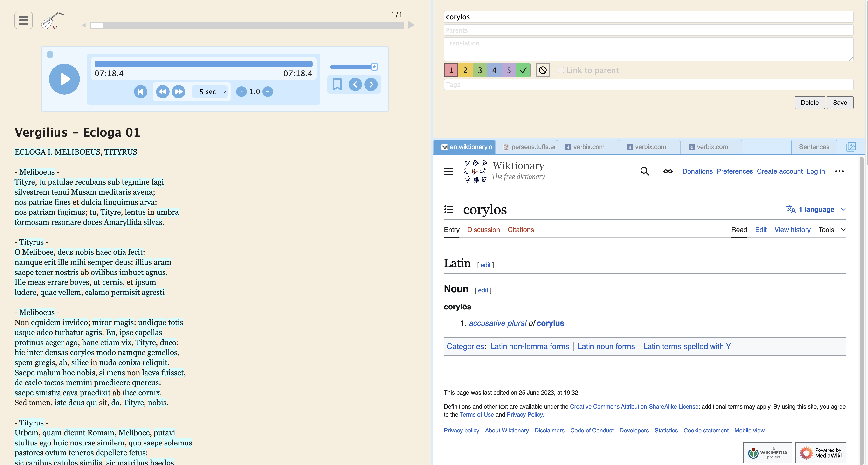The height and width of the screenshot is (465, 868).
Task: Go to previous page arrow
Action: click(x=83, y=25)
